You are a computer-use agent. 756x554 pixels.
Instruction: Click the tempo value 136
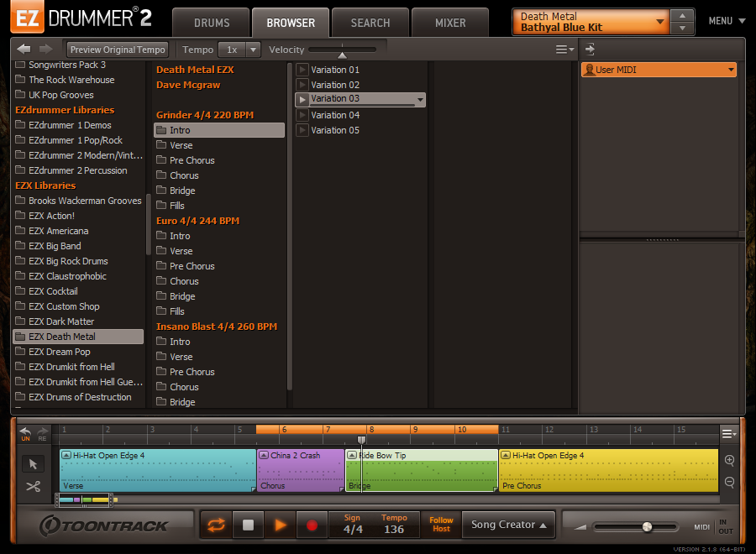coord(394,529)
